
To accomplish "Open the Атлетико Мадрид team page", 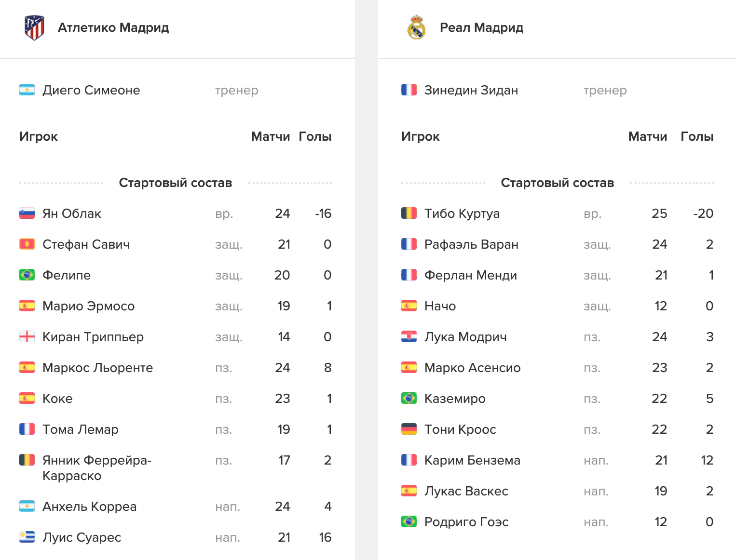I will pyautogui.click(x=113, y=27).
